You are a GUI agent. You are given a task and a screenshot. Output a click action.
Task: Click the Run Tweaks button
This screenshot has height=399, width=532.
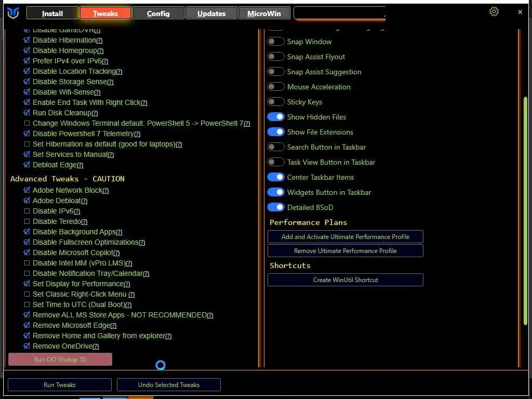click(60, 385)
